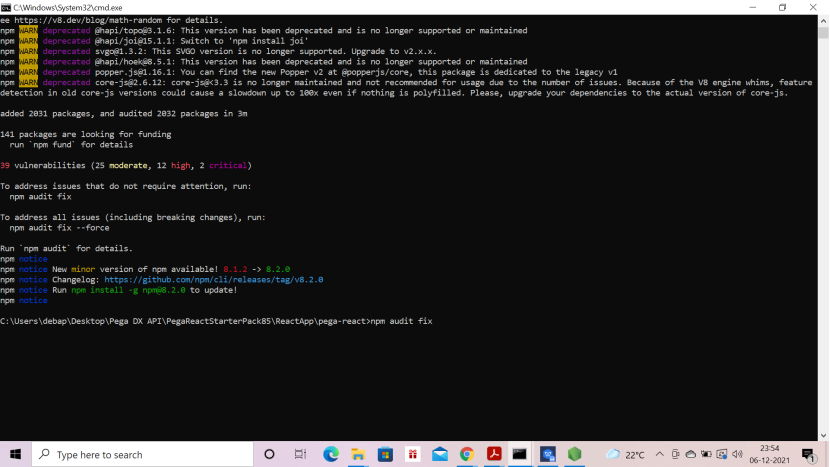This screenshot has height=467, width=830.
Task: Open File Explorer from taskbar
Action: coord(358,454)
